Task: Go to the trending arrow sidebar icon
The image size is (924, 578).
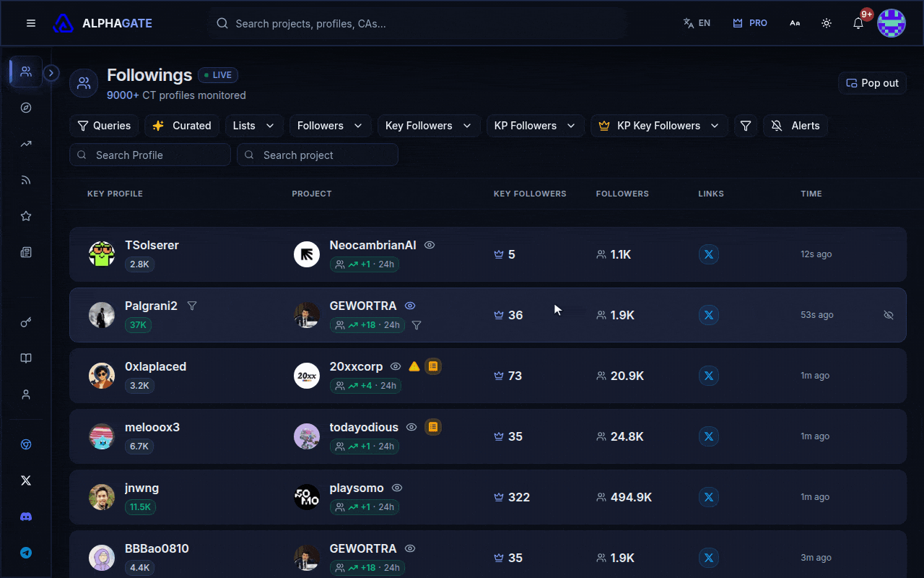Action: 26,144
